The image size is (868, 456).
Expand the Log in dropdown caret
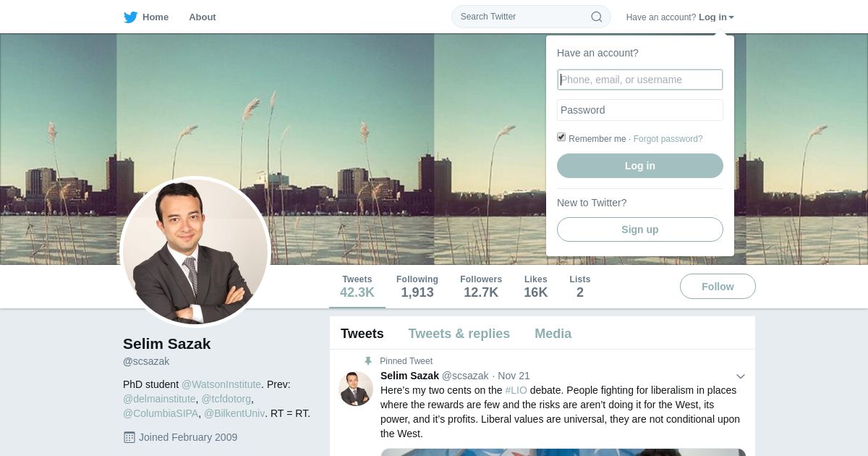coord(731,17)
